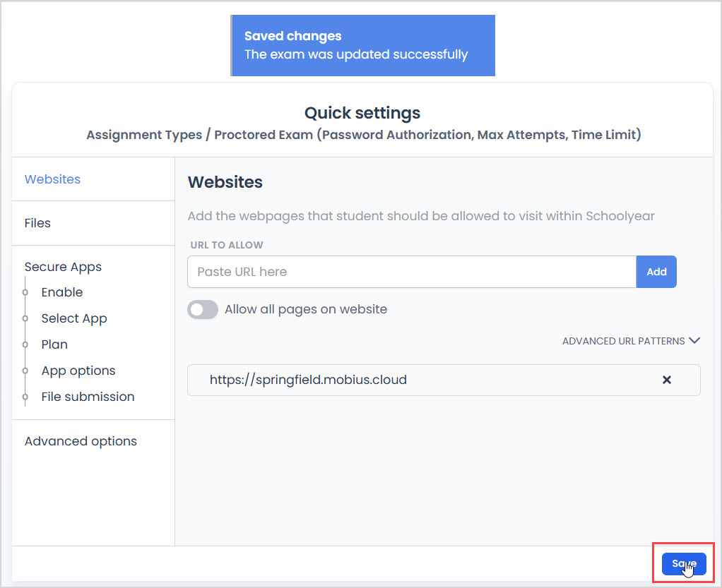Switch to the Files section
The width and height of the screenshot is (722, 588).
[37, 223]
